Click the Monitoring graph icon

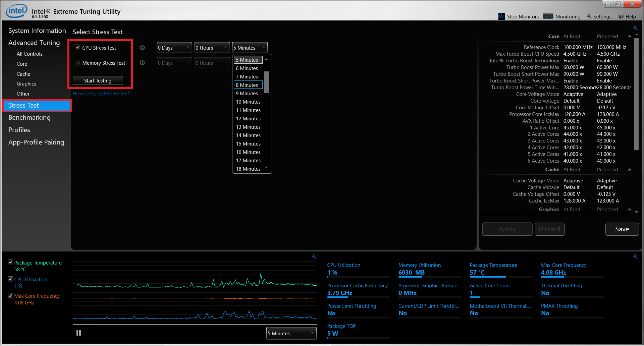(548, 16)
